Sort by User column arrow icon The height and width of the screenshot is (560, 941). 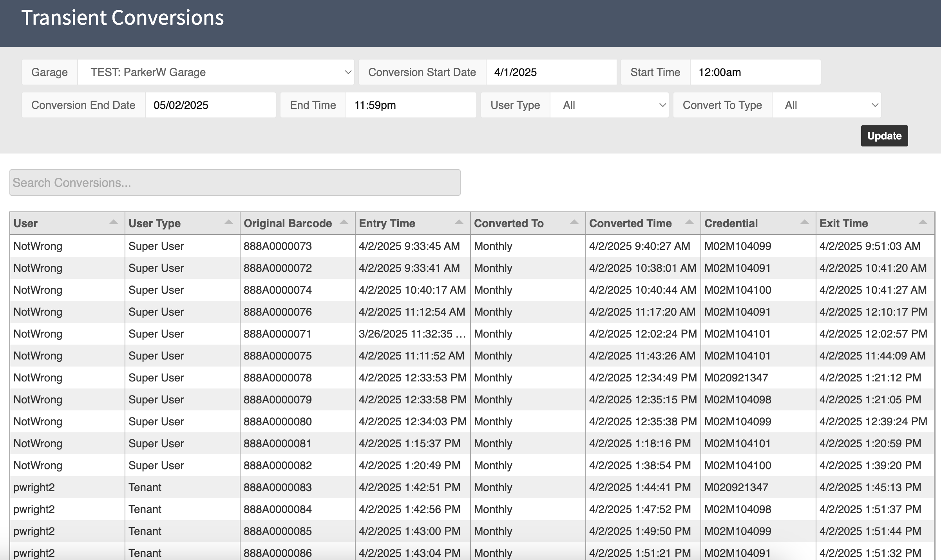(x=113, y=222)
